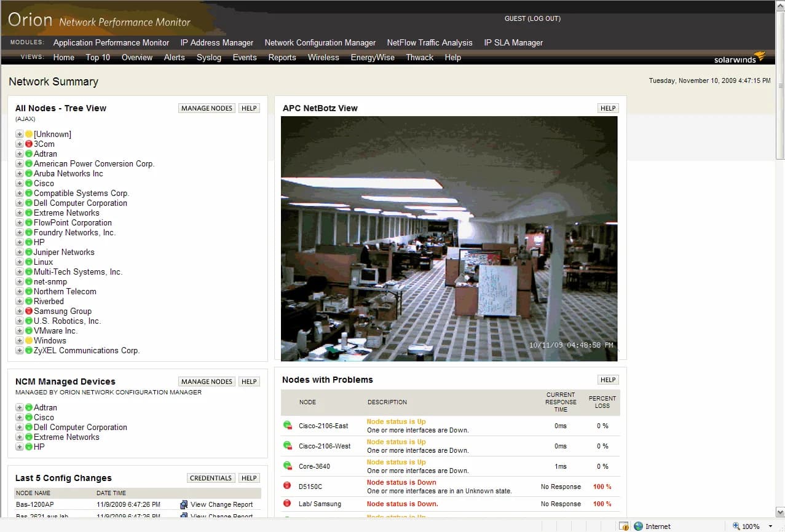Open the American Power Conversion Corp. node
Screen dimensions: 785x532
coord(94,163)
